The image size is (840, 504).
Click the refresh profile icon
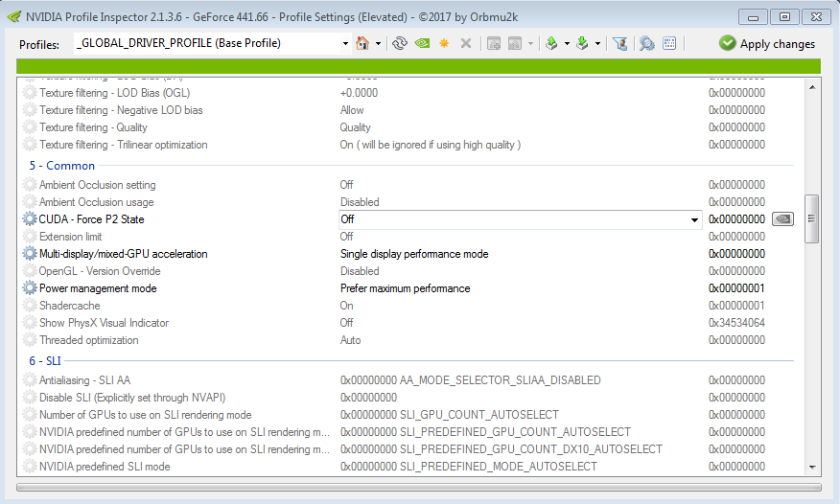pyautogui.click(x=400, y=43)
